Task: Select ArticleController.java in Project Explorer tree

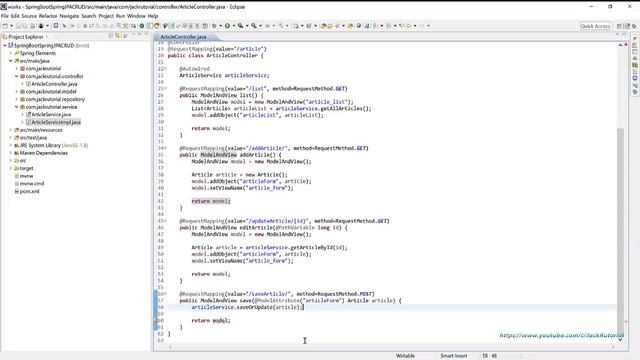Action: (54, 84)
